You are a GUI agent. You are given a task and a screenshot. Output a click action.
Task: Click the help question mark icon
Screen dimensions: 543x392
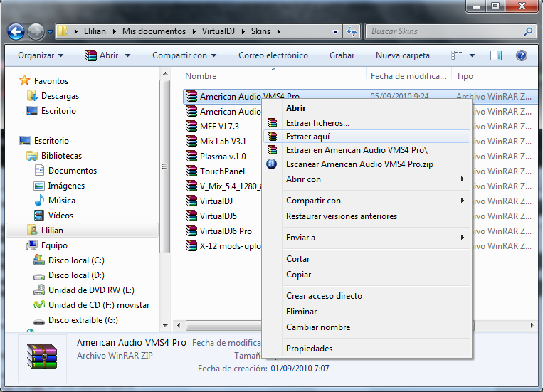[521, 55]
